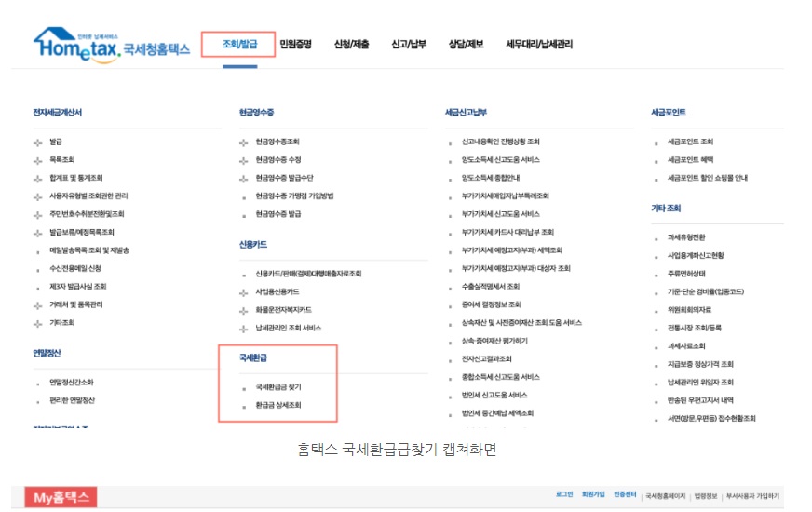Image resolution: width=812 pixels, height=512 pixels.
Task: Open 주류면허상태
Action: 686,274
